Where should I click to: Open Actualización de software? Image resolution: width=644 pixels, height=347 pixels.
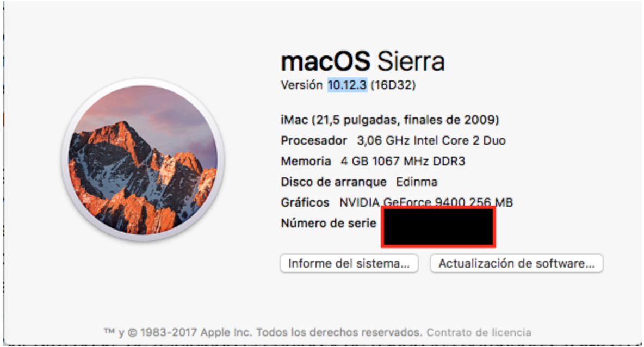(516, 264)
